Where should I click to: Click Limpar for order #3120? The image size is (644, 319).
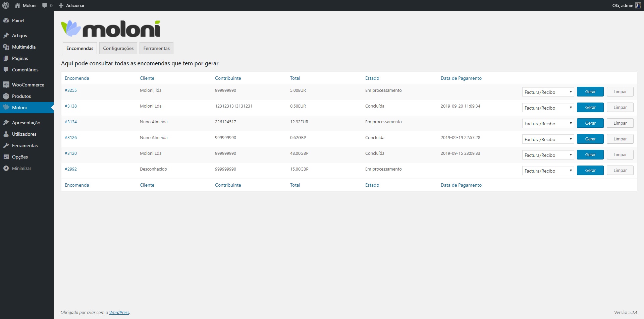point(620,155)
